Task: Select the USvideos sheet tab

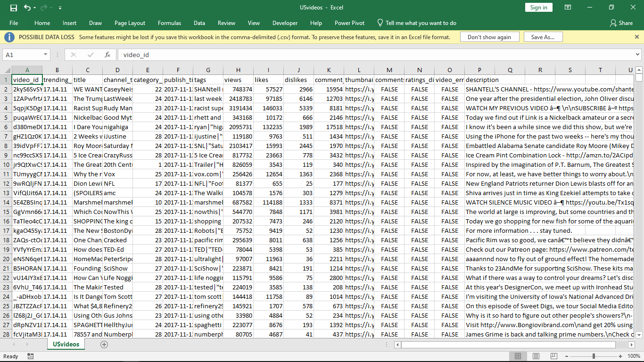Action: click(x=66, y=344)
